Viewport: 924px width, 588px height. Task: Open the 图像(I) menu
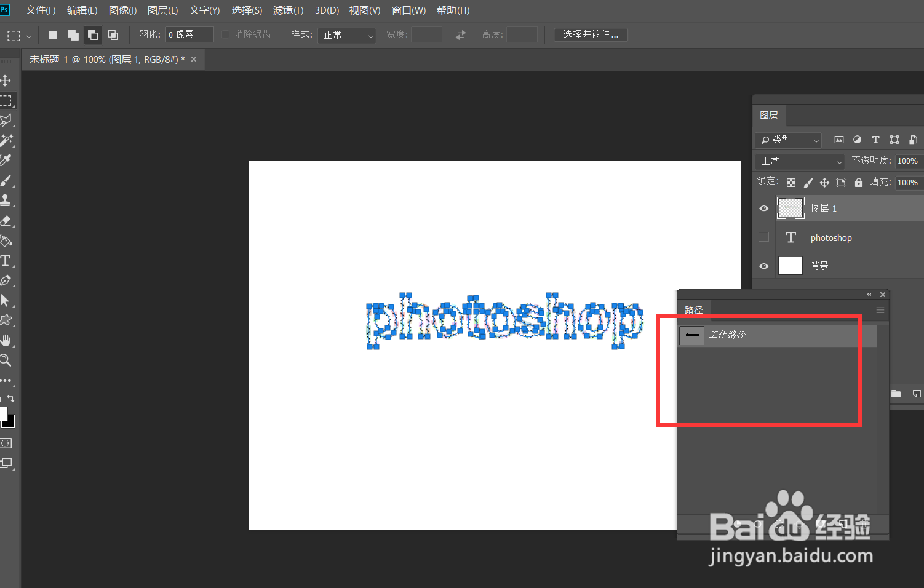pos(122,10)
